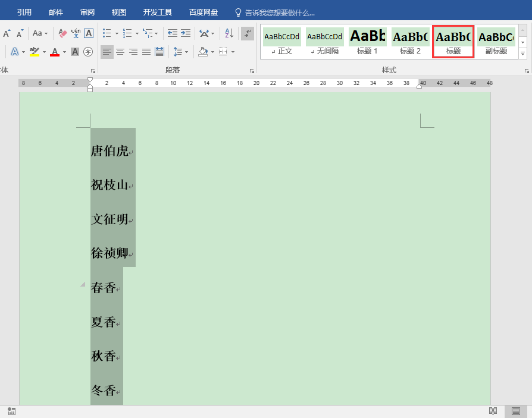Open the 邮件 ribbon tab

56,12
